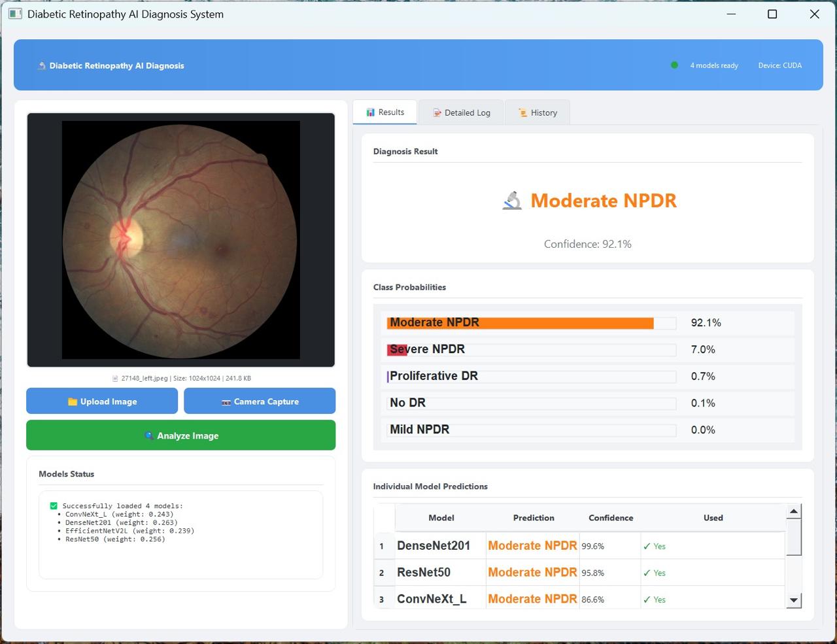
Task: Open the History tab
Action: point(538,112)
